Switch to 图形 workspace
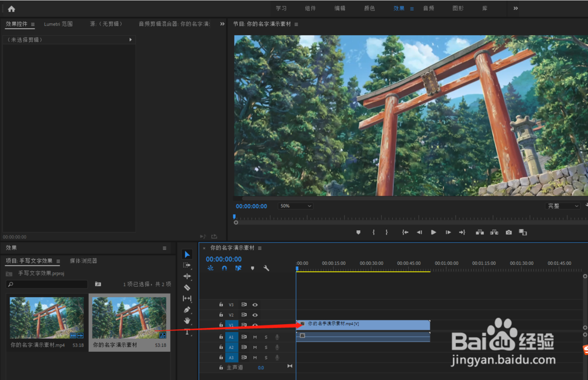588x380 pixels. point(458,8)
